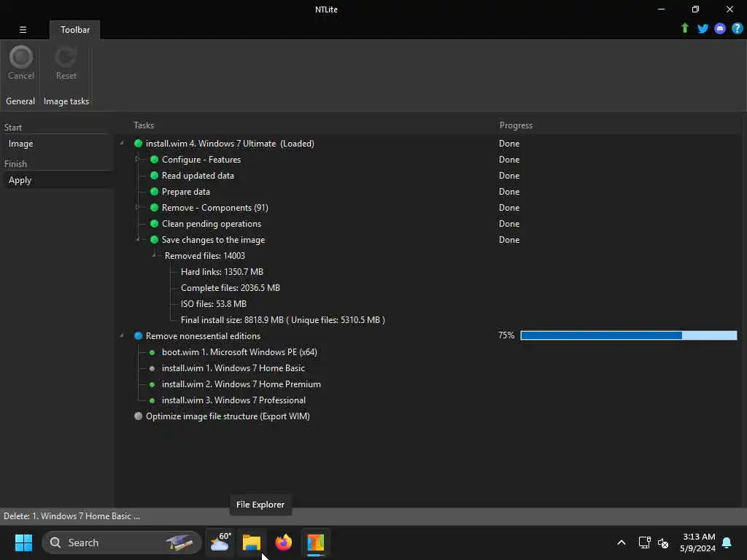Open the Twitter link icon
The height and width of the screenshot is (560, 747).
(703, 28)
